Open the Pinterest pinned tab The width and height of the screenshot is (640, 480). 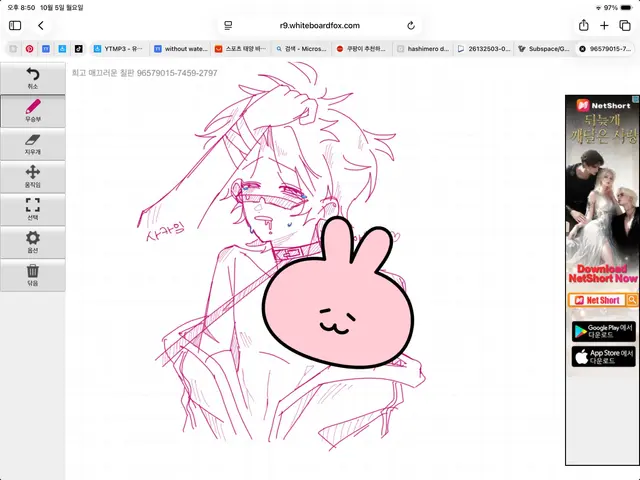coord(29,49)
